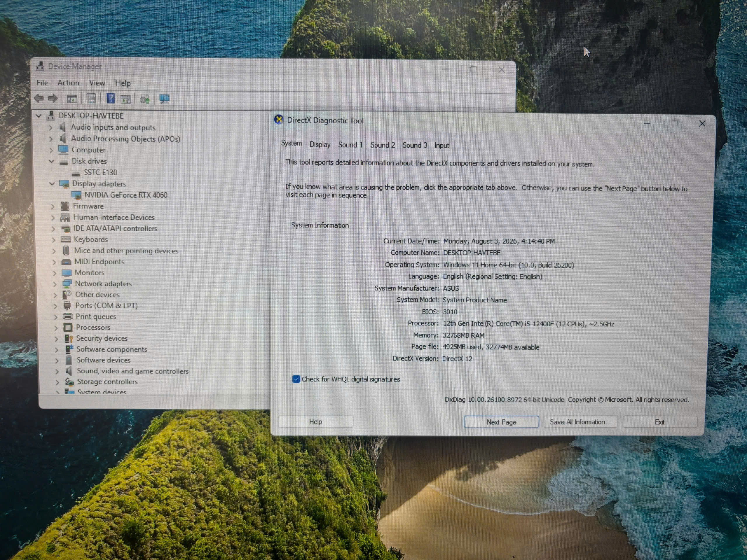Viewport: 747px width, 560px height.
Task: Click the CPU icon beside Processors
Action: pyautogui.click(x=68, y=328)
